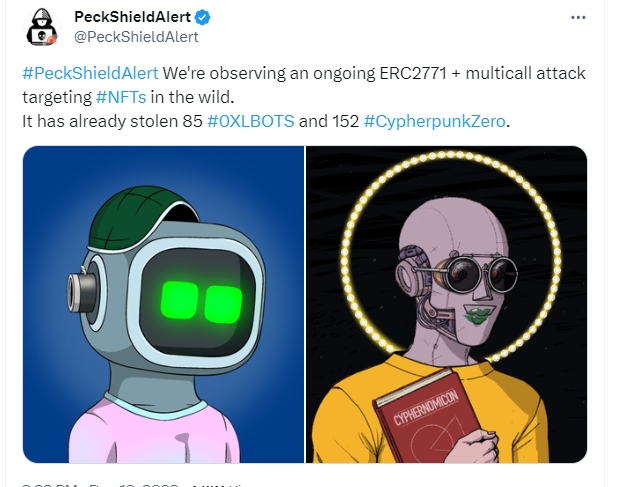Enlarge the CypherpunkZero character image
Image resolution: width=634 pixels, height=487 pixels.
[x=446, y=304]
